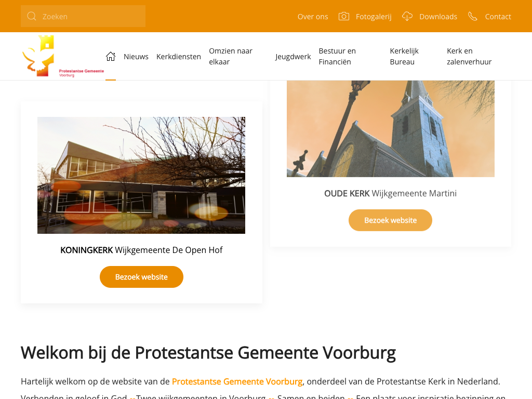Click the camera icon beside Fotogalerij
532x399 pixels.
coord(344,16)
